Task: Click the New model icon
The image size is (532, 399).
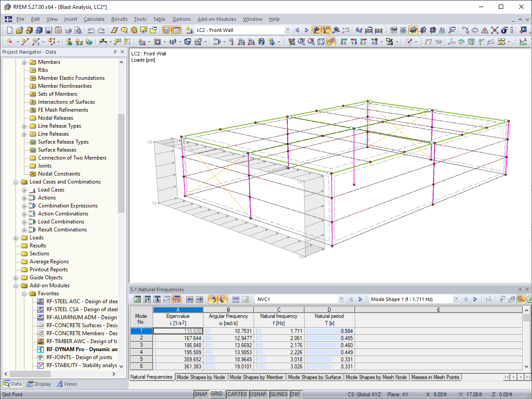Action: pos(9,30)
